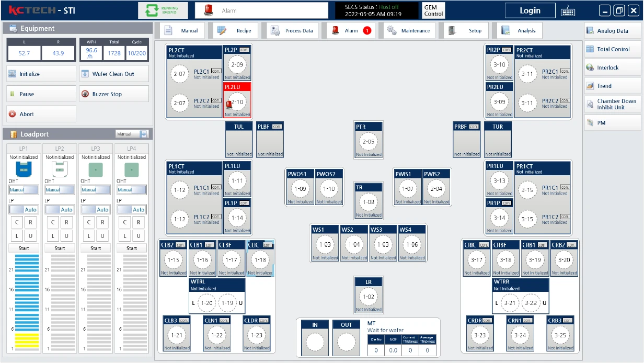
Task: Click the GEM Control button
Action: tap(433, 10)
